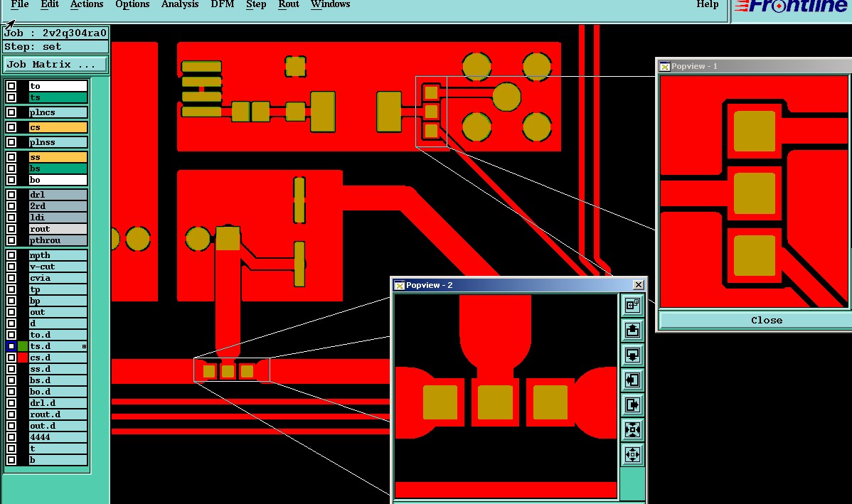Click the Job Matrix ... button
Image resolution: width=852 pixels, height=504 pixels.
[55, 65]
